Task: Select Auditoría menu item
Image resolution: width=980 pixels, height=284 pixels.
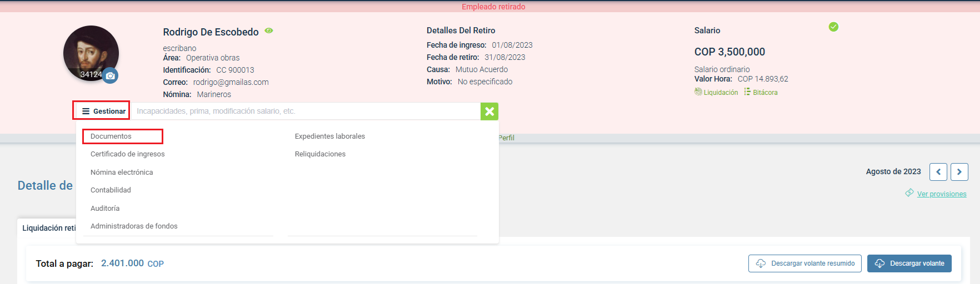Action: [x=105, y=209]
